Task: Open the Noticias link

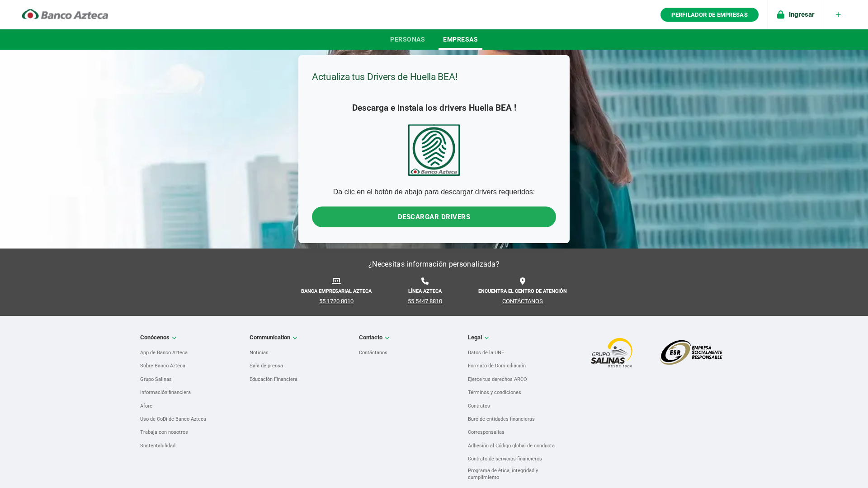Action: [x=259, y=353]
